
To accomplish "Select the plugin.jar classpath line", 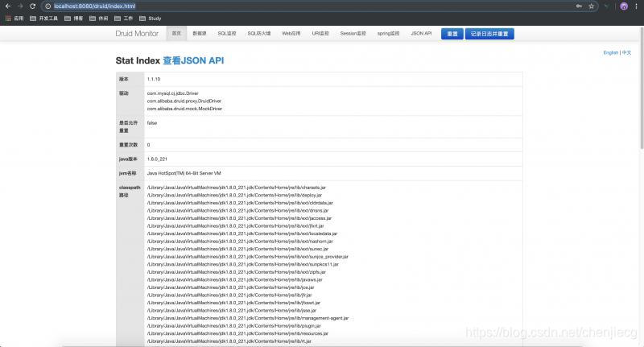I will click(x=233, y=326).
